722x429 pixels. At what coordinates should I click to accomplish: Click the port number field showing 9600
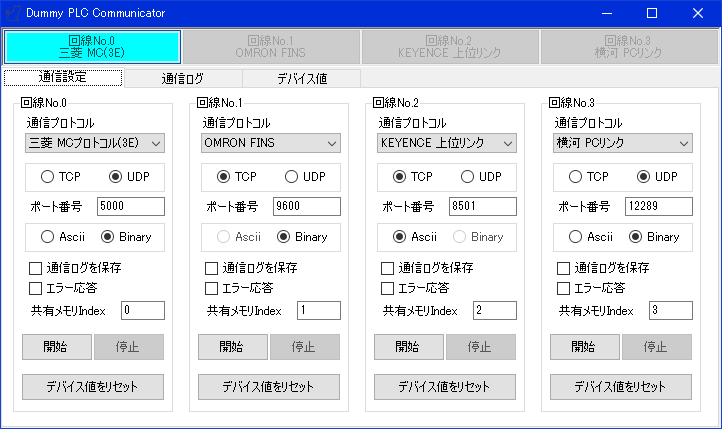[307, 206]
